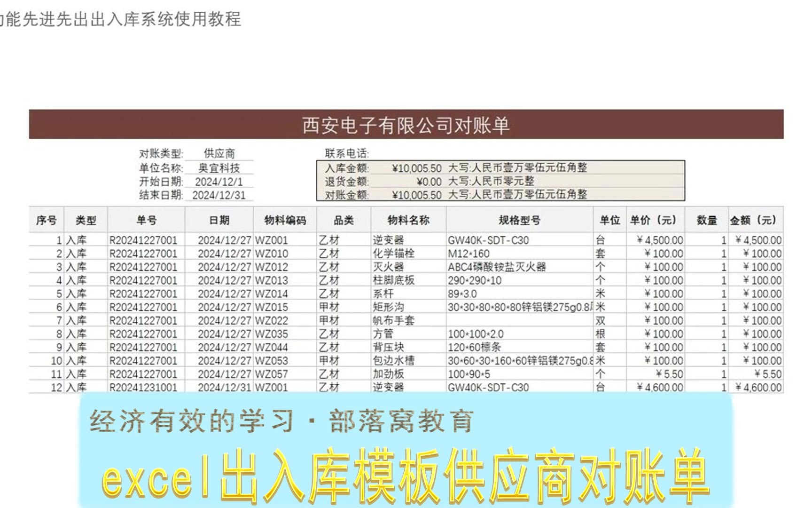Select the 规格型号 column header
Image resolution: width=812 pixels, height=508 pixels.
click(x=519, y=220)
